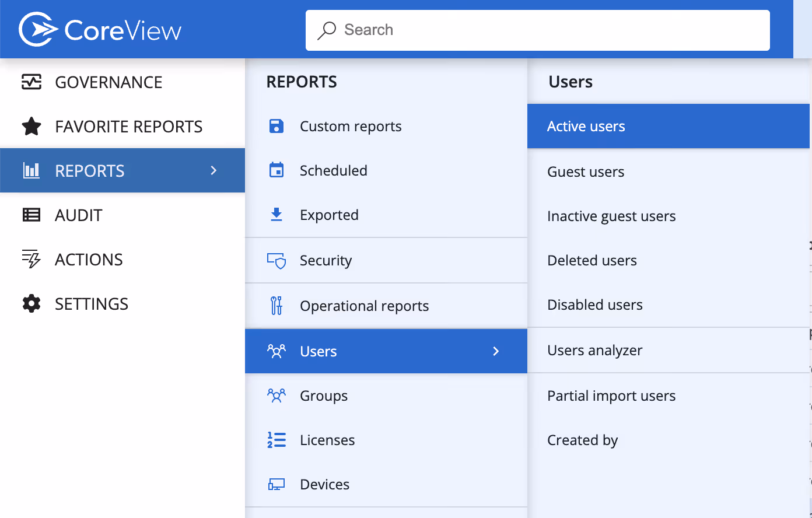Click the Operational reports tools icon
This screenshot has height=518, width=812.
276,306
